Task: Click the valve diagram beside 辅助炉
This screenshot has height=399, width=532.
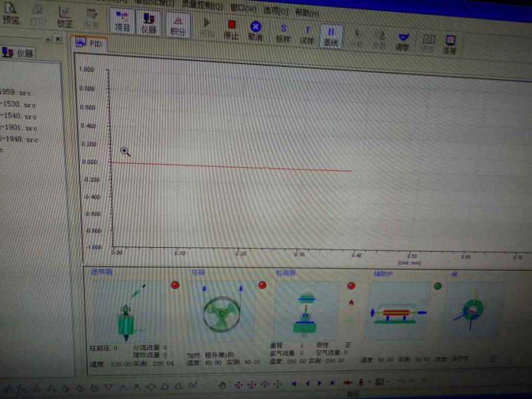Action: tap(473, 311)
